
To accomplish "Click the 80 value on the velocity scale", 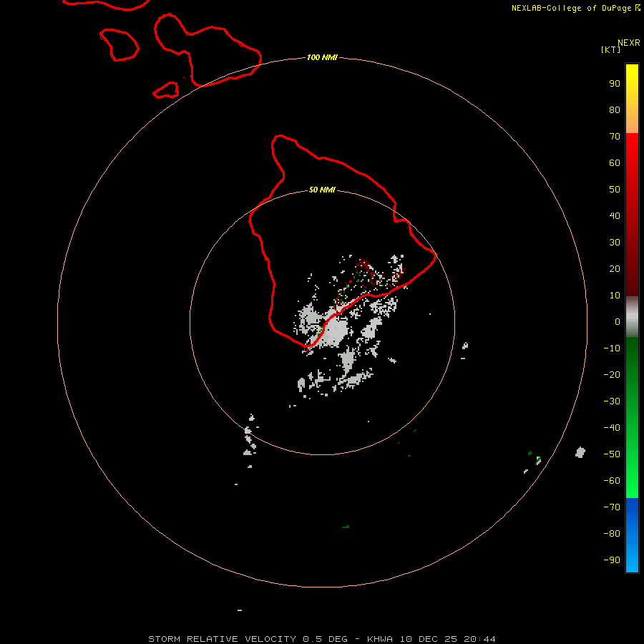I will 615,109.
